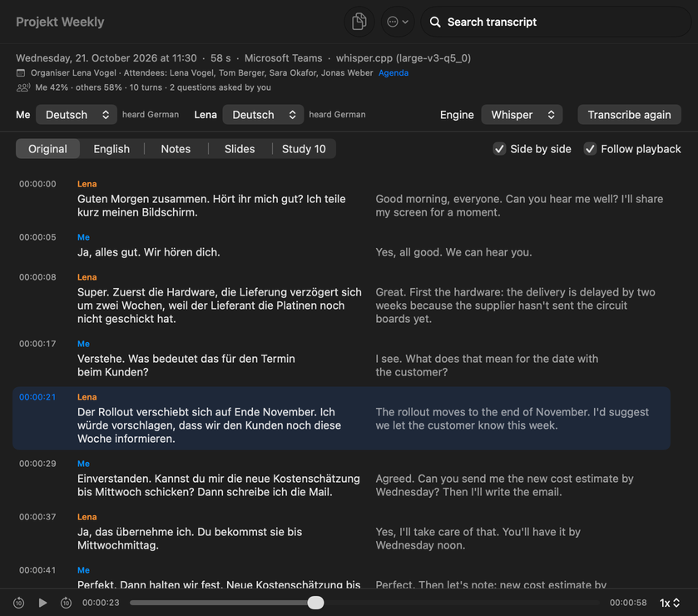Screen dimensions: 698x616
Task: Jump to timestamp 00:00:08
Action: tap(37, 277)
